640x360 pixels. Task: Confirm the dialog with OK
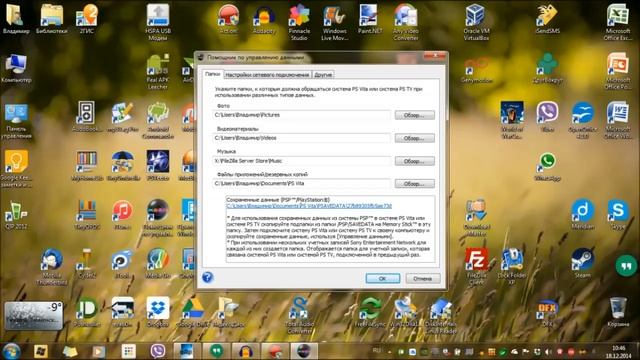click(x=382, y=278)
